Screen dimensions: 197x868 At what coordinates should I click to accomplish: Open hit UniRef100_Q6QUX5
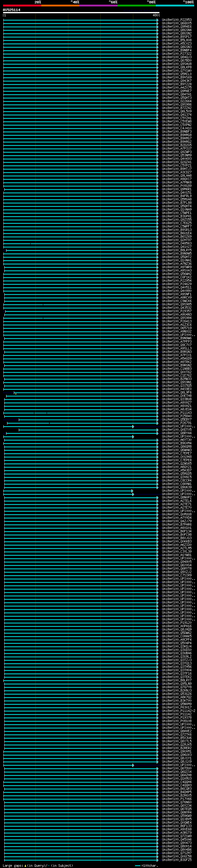coord(176,23)
